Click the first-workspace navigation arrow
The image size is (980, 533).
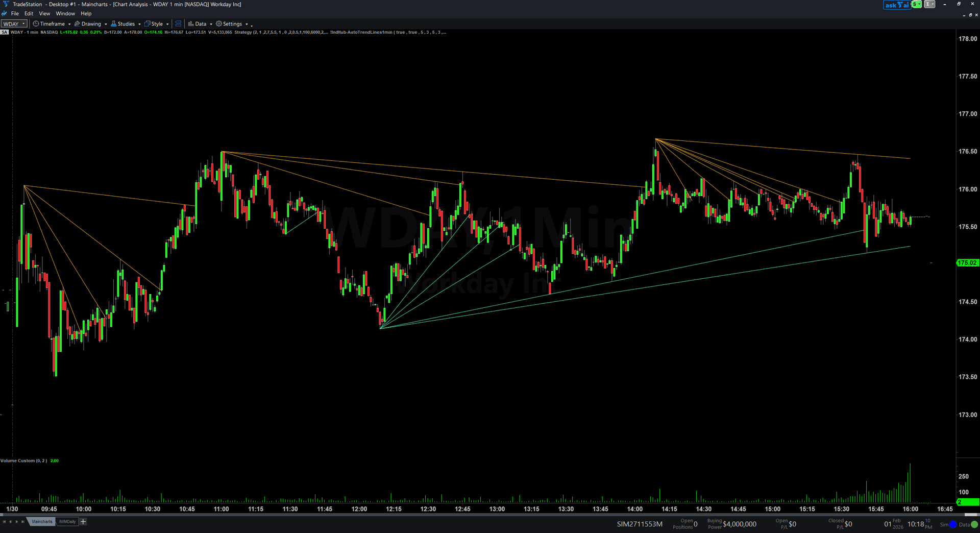(x=4, y=521)
